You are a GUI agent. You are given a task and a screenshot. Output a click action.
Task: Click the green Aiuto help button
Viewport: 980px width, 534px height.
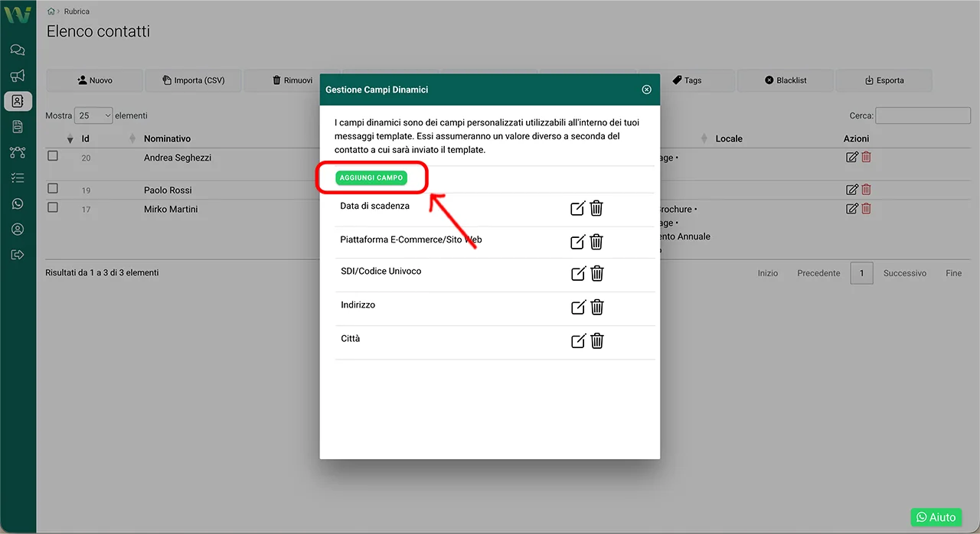click(936, 517)
